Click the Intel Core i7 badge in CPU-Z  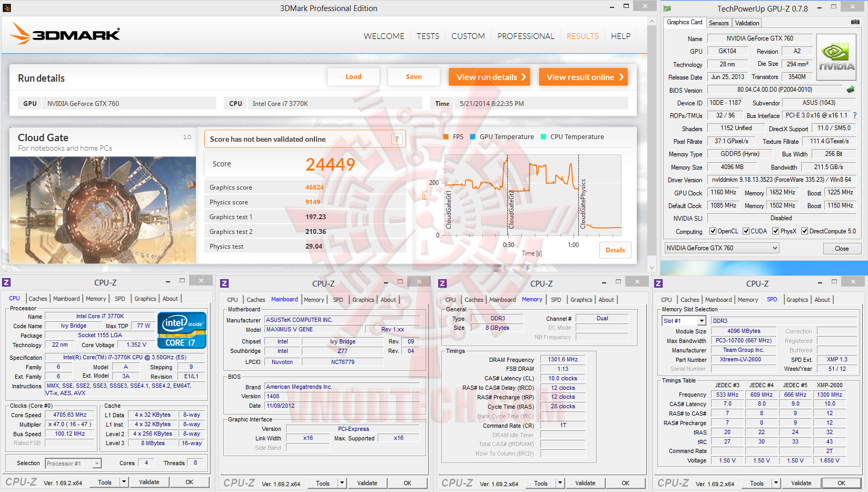tap(182, 330)
